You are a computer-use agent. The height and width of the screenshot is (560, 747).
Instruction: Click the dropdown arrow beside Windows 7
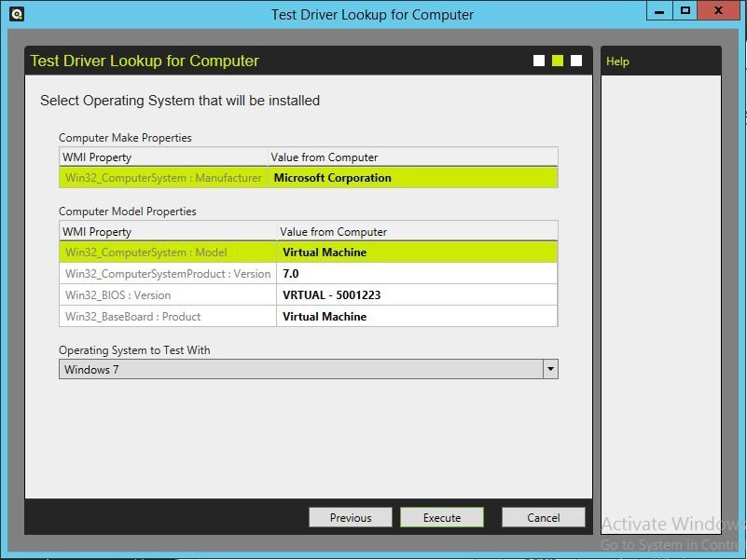pos(550,369)
